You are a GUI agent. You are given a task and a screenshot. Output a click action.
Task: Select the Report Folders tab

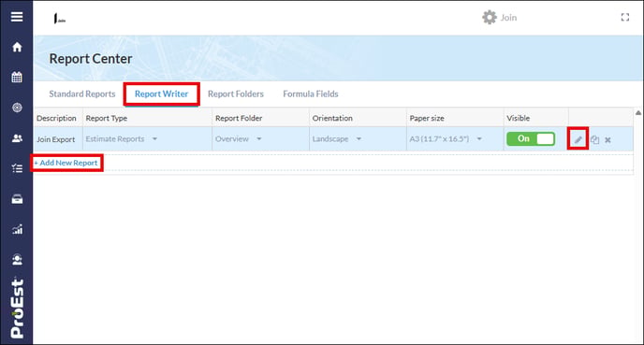pyautogui.click(x=236, y=93)
